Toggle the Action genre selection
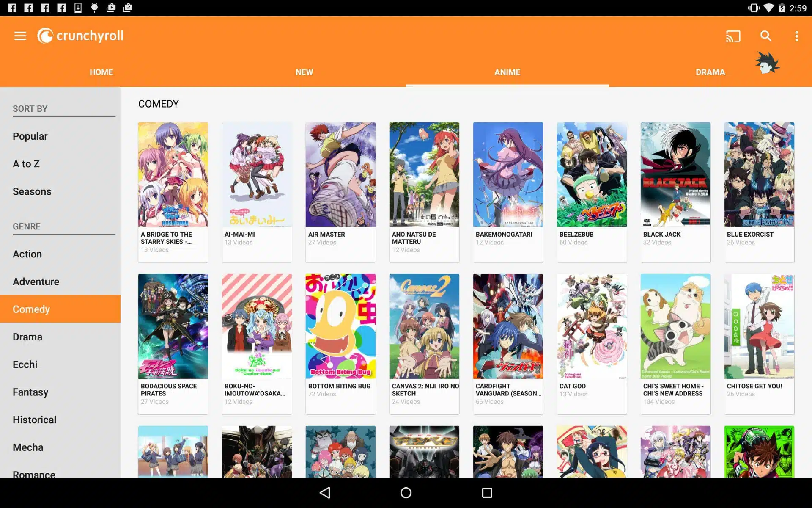The width and height of the screenshot is (812, 508). pos(27,254)
